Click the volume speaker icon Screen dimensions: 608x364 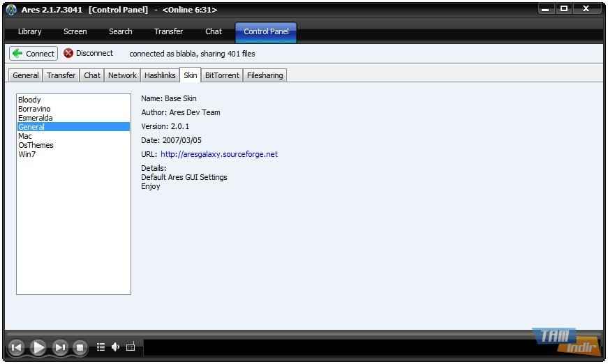[115, 347]
